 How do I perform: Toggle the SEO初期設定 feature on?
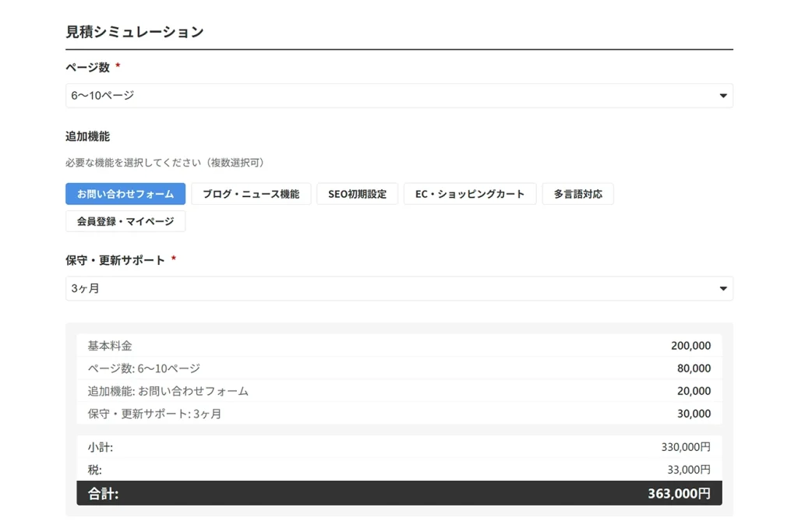(357, 194)
